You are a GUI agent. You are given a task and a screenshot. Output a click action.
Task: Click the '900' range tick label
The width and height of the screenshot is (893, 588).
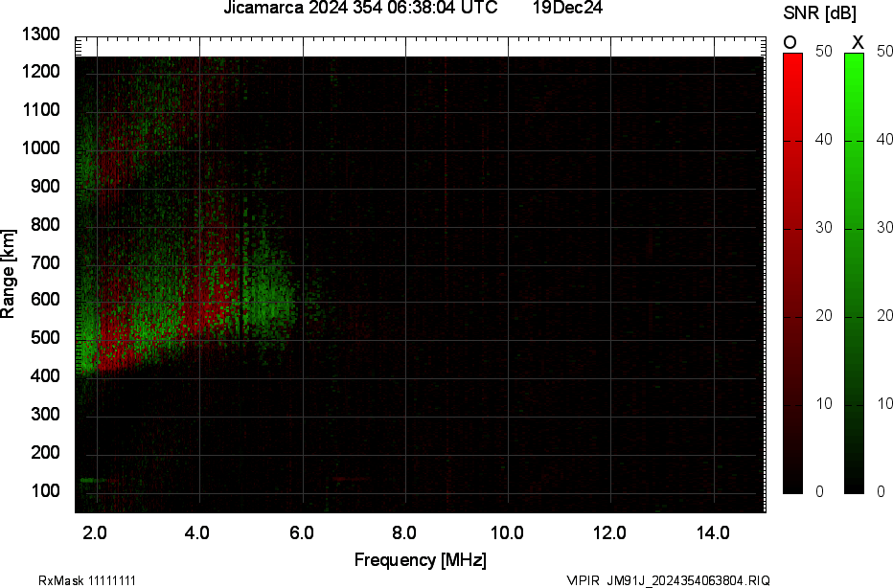coord(46,186)
